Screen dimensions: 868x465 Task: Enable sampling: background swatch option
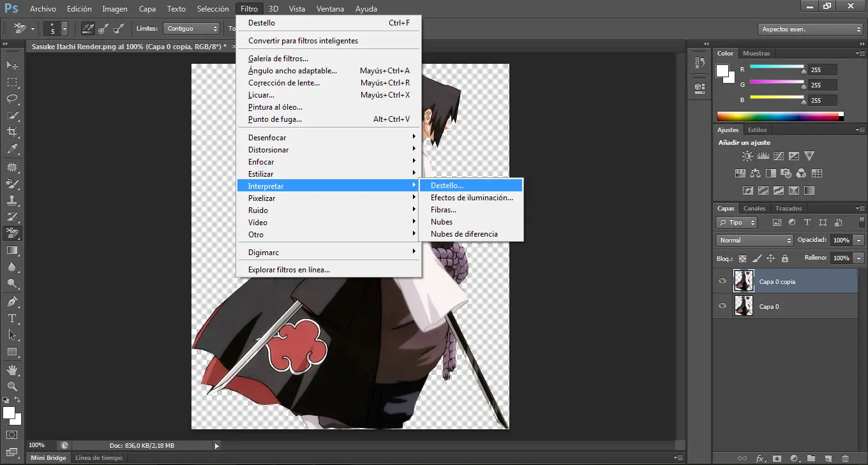point(118,29)
